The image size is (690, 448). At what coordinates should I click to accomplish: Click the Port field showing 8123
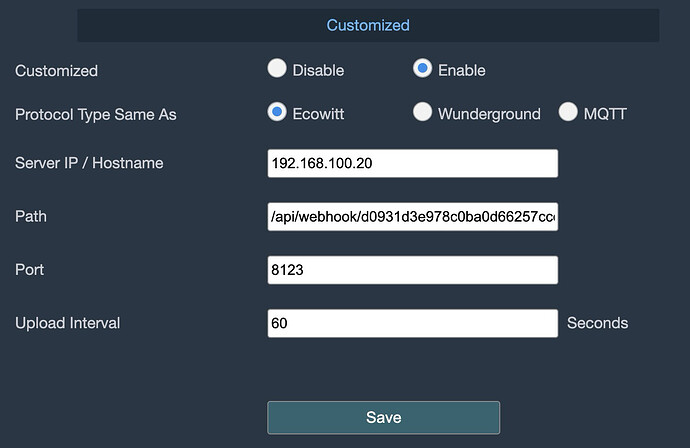[x=412, y=270]
